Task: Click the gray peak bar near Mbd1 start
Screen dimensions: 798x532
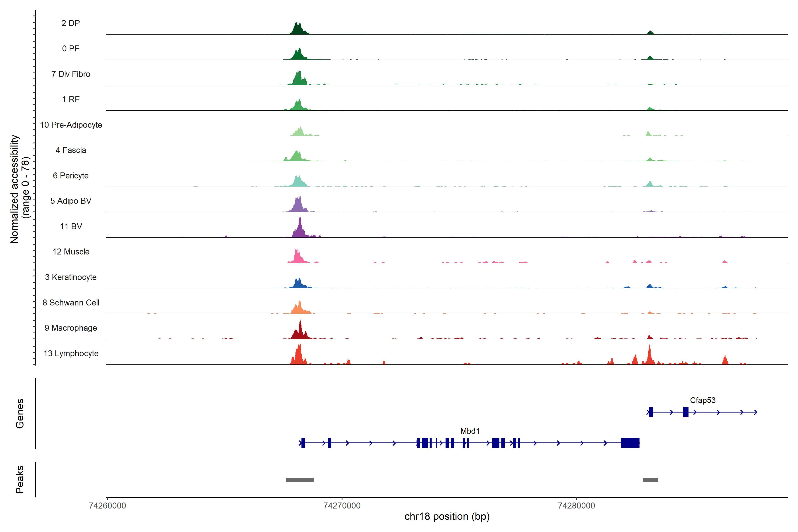Action: [x=300, y=480]
